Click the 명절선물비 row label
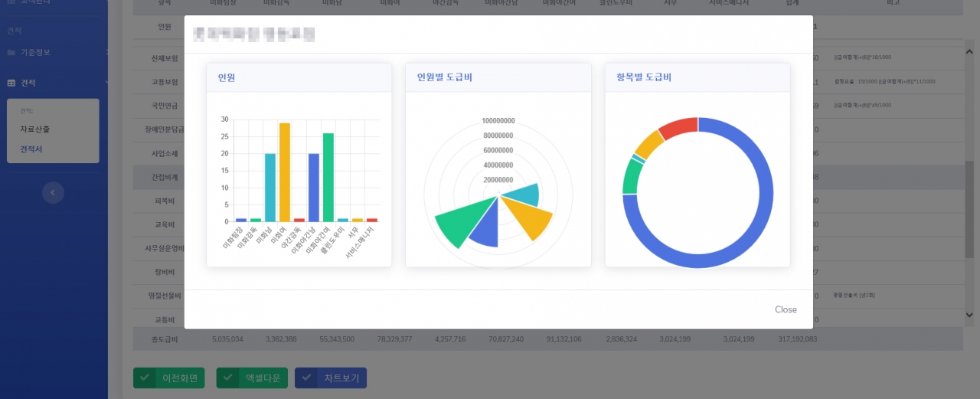This screenshot has height=399, width=980. (x=165, y=296)
